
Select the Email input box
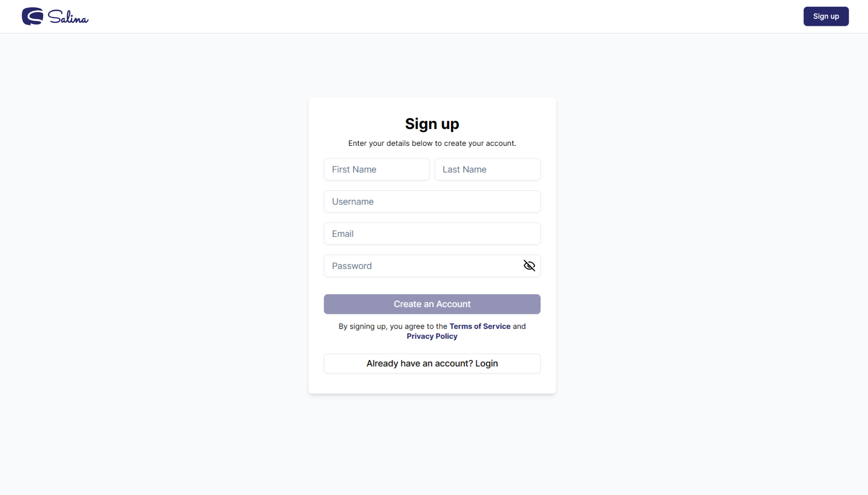432,234
